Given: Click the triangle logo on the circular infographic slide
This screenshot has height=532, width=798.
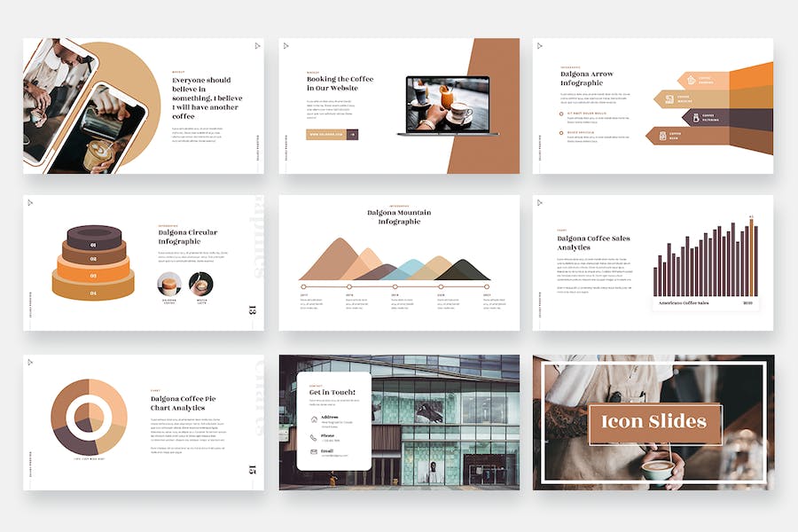Looking at the screenshot, I should [x=29, y=202].
